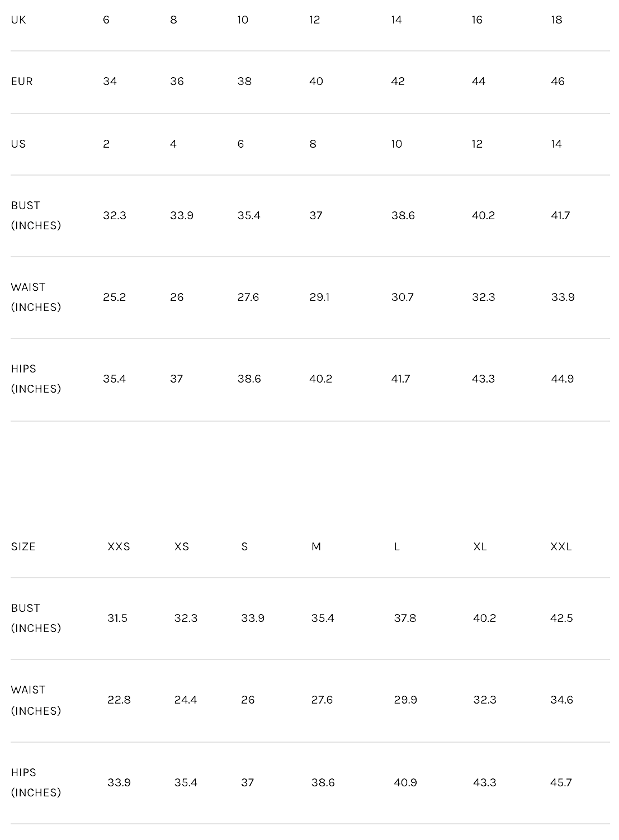Select the 30.7 waist measurement
619x840 pixels.
(402, 298)
